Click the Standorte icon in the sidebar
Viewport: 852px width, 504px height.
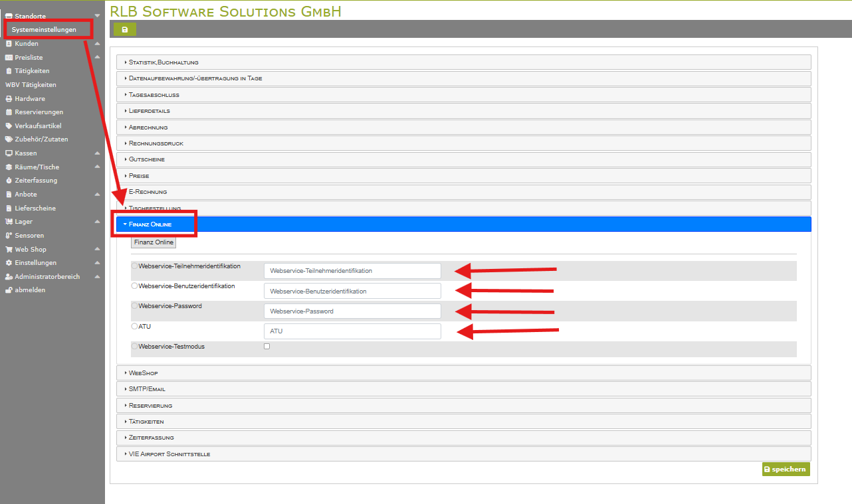pyautogui.click(x=9, y=16)
